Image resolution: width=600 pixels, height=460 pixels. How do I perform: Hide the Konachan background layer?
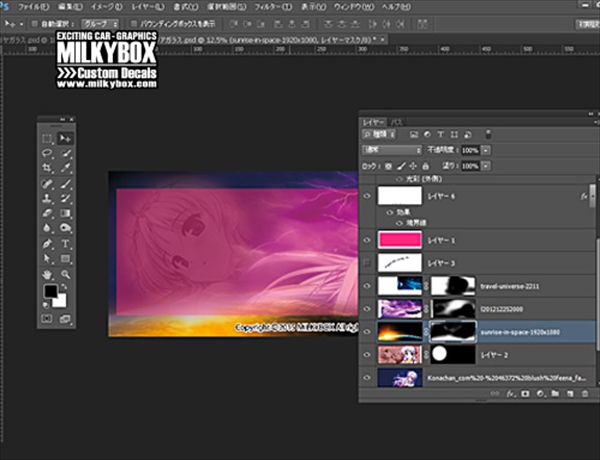coord(367,378)
